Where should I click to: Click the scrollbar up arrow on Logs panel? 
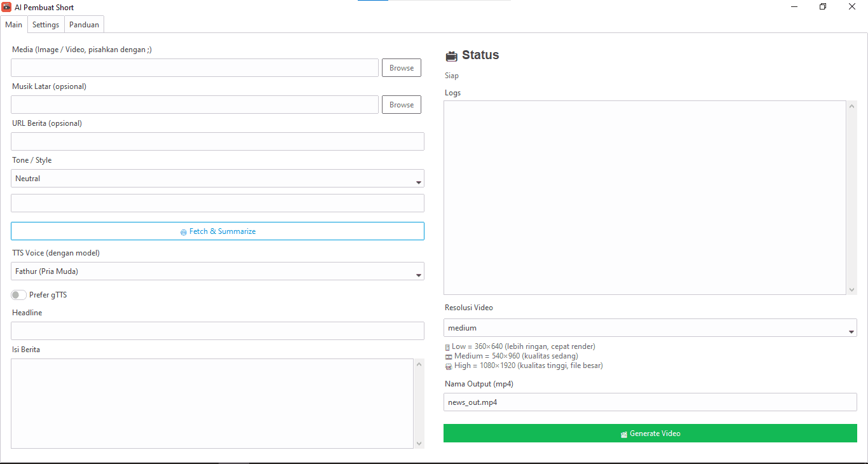point(851,106)
